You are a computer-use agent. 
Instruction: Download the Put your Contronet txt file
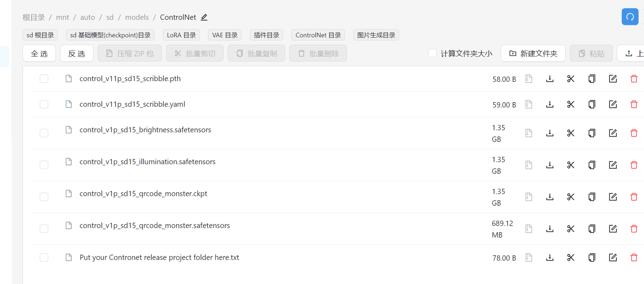(x=550, y=258)
